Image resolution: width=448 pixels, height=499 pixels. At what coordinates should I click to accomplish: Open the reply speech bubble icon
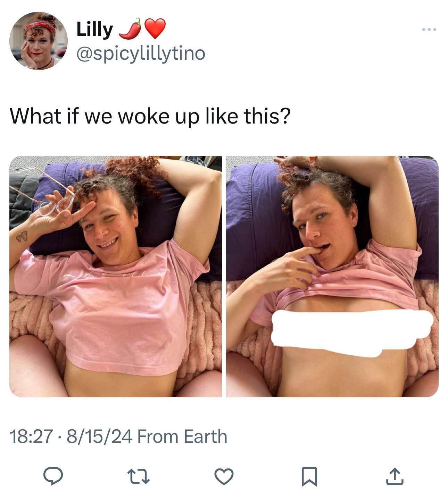click(x=53, y=476)
